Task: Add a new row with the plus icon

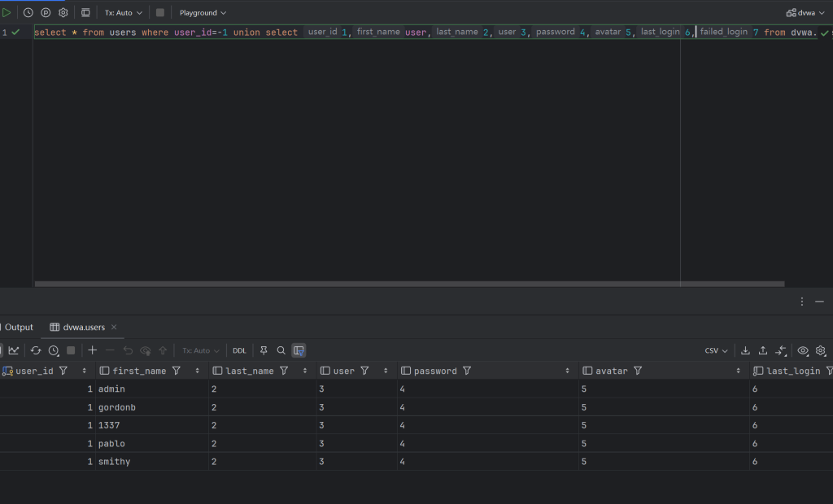Action: (93, 350)
